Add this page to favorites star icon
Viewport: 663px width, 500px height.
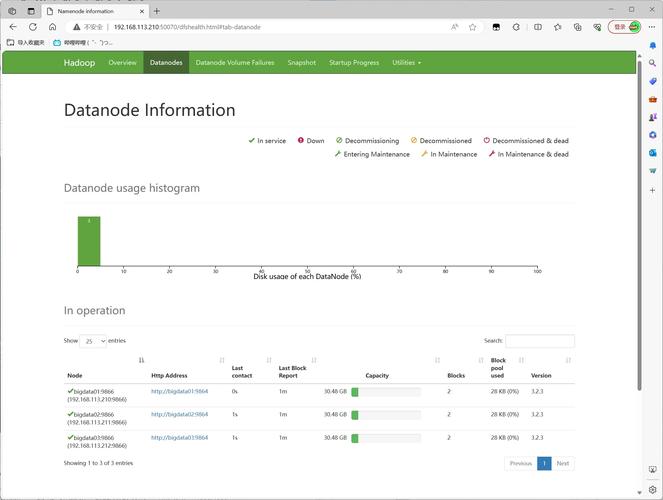473,27
